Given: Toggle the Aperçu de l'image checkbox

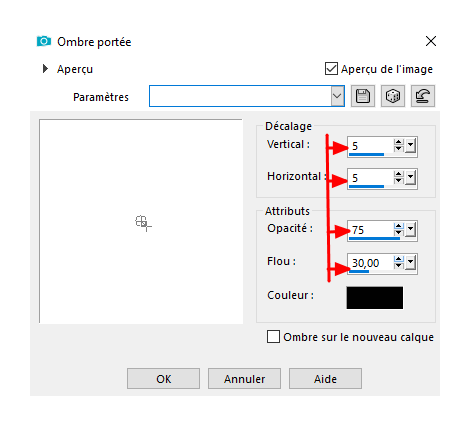Looking at the screenshot, I should click(331, 69).
